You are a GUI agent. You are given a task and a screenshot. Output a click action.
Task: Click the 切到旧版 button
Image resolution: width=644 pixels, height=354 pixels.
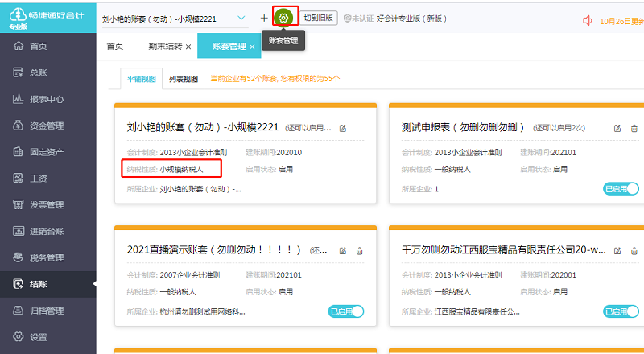(x=318, y=18)
